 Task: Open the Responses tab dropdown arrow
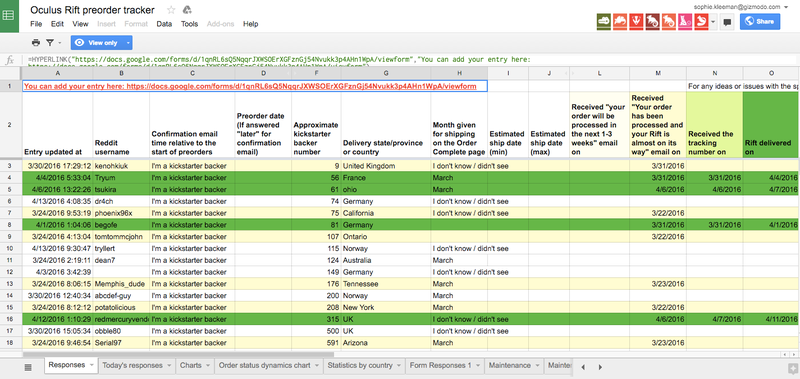[x=91, y=366]
